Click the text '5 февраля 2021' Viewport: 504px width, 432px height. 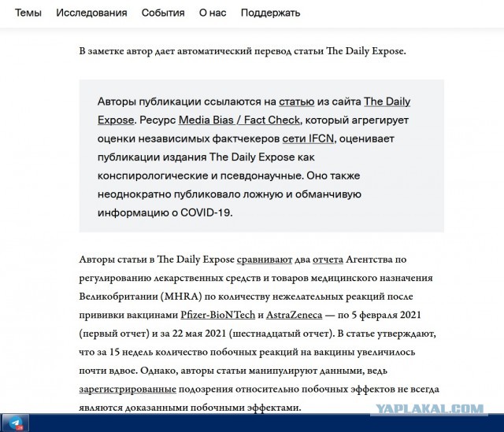point(386,315)
